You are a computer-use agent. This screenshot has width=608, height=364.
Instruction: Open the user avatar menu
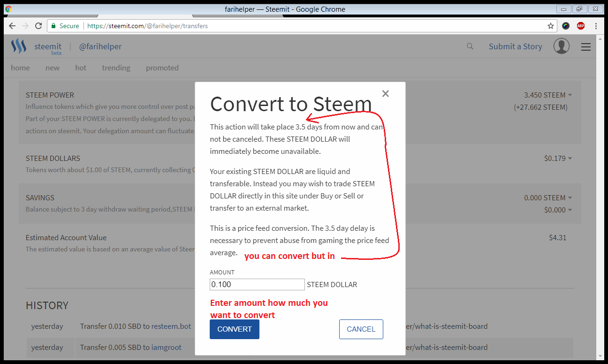(562, 46)
